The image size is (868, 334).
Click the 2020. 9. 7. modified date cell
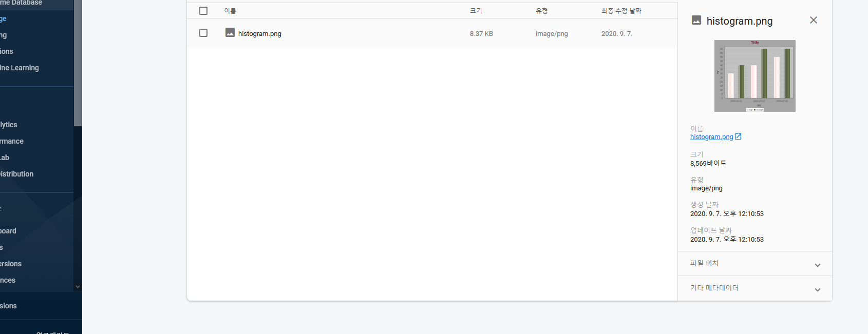click(617, 34)
